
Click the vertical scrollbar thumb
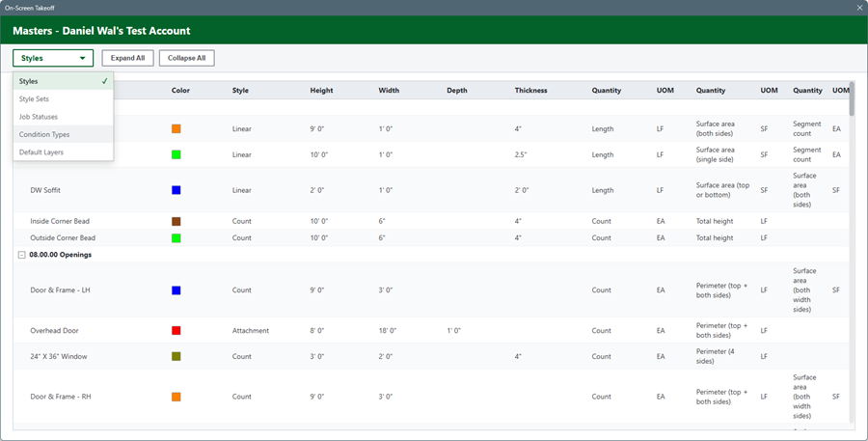(852, 98)
